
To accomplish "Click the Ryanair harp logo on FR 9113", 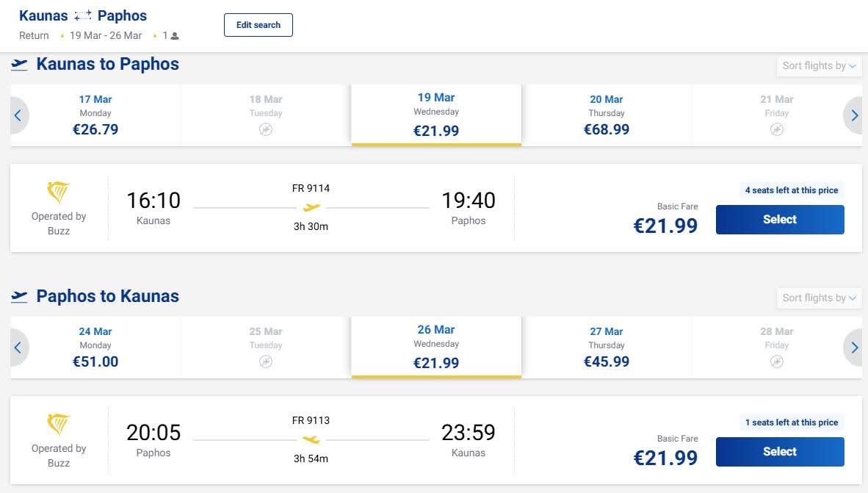I will pos(58,425).
